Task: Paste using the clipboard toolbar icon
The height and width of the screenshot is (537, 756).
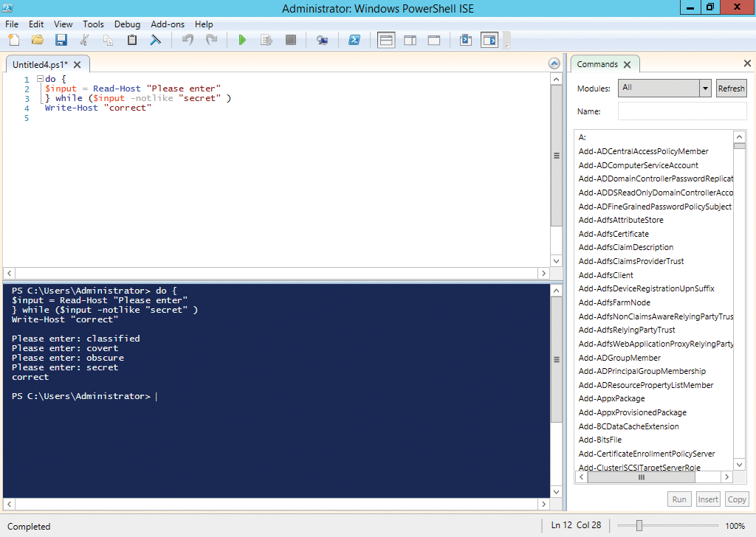Action: click(132, 40)
